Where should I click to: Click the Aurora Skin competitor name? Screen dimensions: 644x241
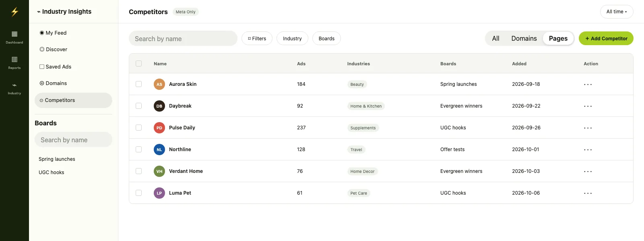click(183, 84)
